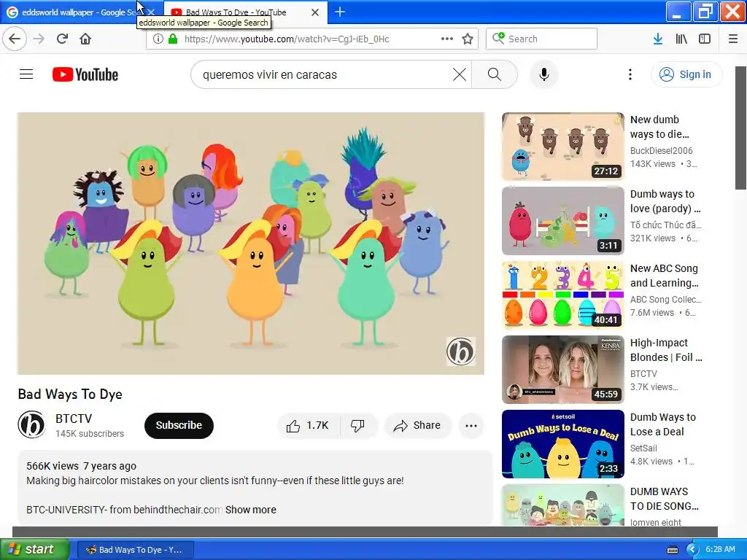Open High-Impact Blondes Foil video thumbnail

(562, 370)
